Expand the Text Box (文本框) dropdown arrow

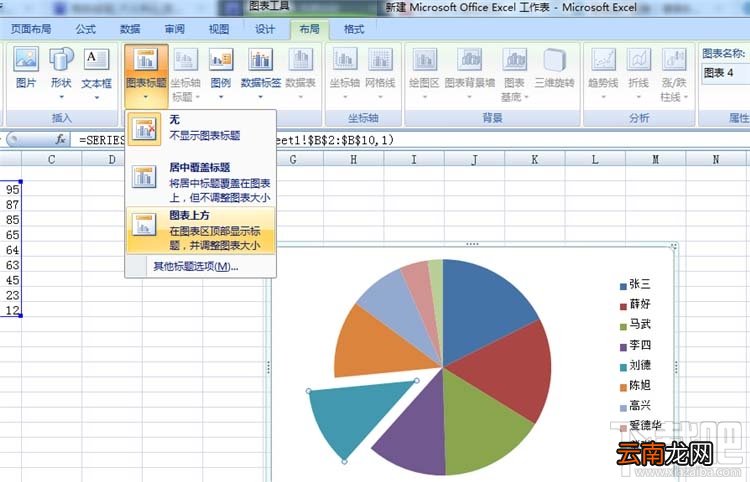tap(96, 98)
